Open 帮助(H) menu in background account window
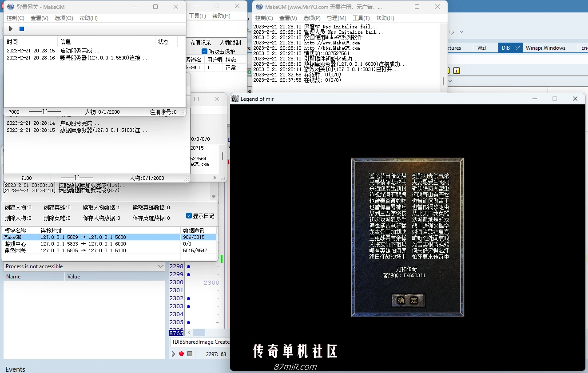This screenshot has width=588, height=373. click(x=221, y=16)
